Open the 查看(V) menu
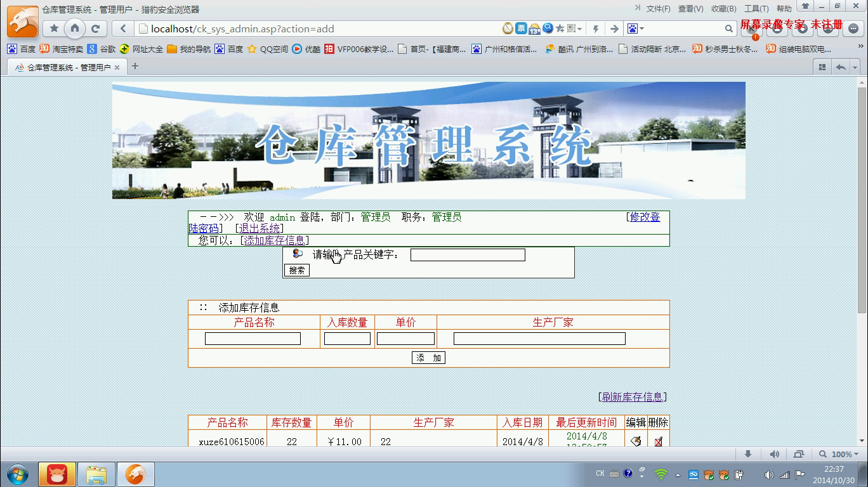 (690, 8)
